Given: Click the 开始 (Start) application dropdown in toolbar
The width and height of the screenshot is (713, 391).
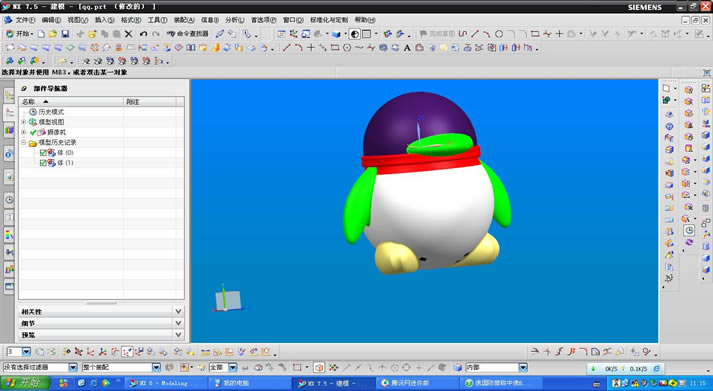Looking at the screenshot, I should (x=19, y=34).
